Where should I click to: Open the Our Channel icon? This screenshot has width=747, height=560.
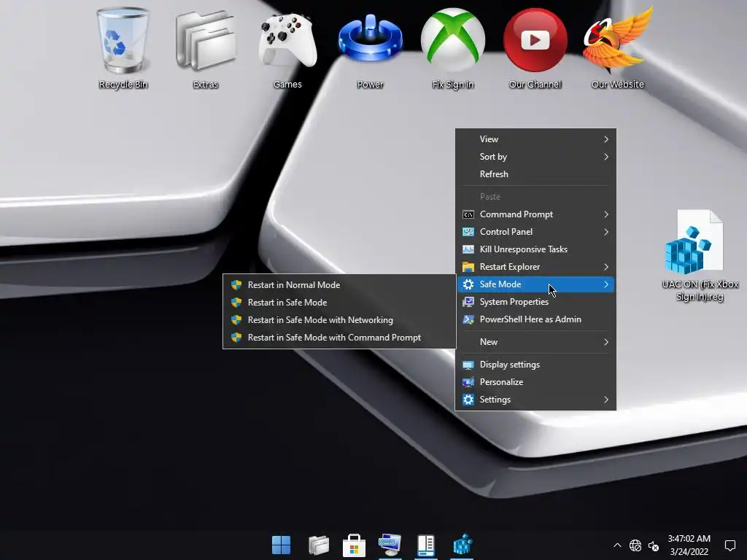pyautogui.click(x=535, y=48)
